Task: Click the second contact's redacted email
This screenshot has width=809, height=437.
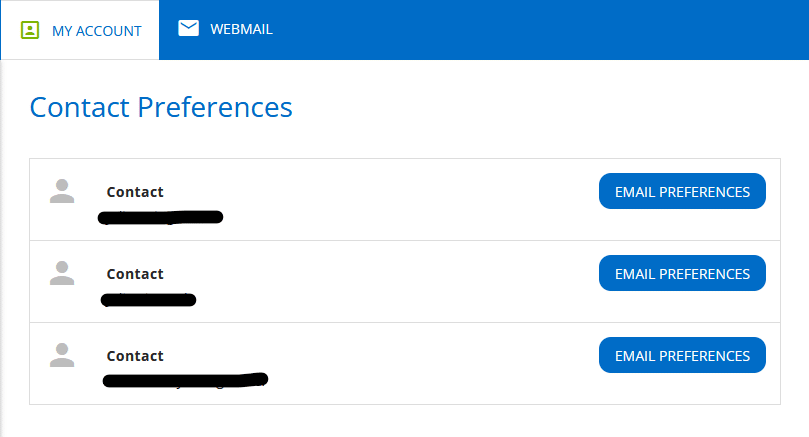Action: 149,300
